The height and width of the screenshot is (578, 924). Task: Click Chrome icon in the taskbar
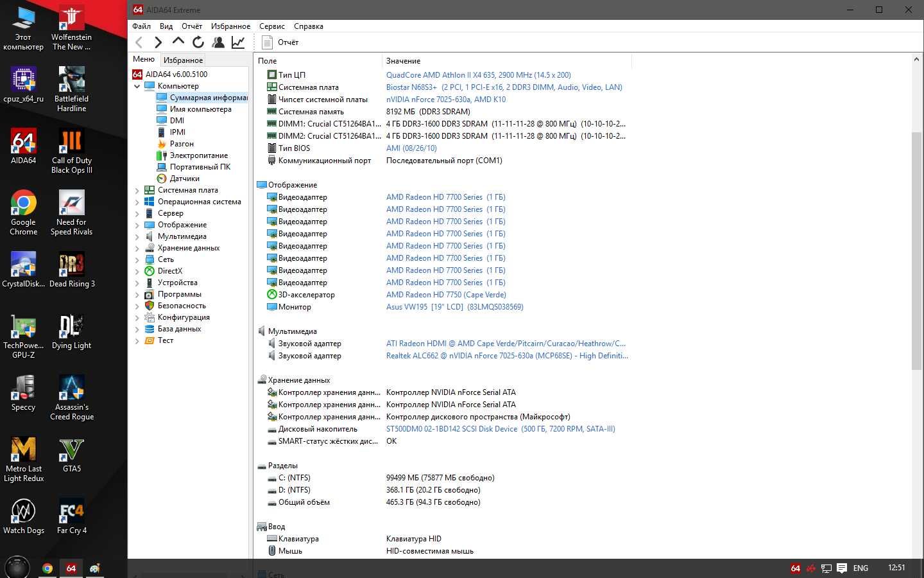click(47, 568)
